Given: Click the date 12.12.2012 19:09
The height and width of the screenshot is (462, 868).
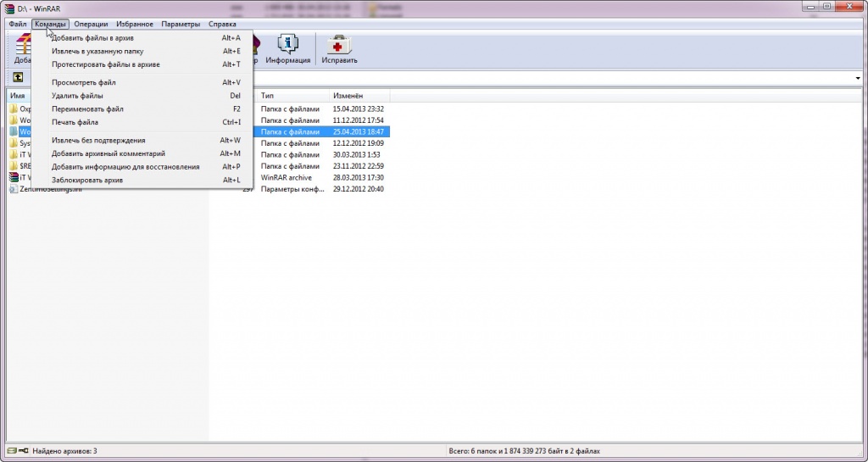Looking at the screenshot, I should [x=359, y=142].
